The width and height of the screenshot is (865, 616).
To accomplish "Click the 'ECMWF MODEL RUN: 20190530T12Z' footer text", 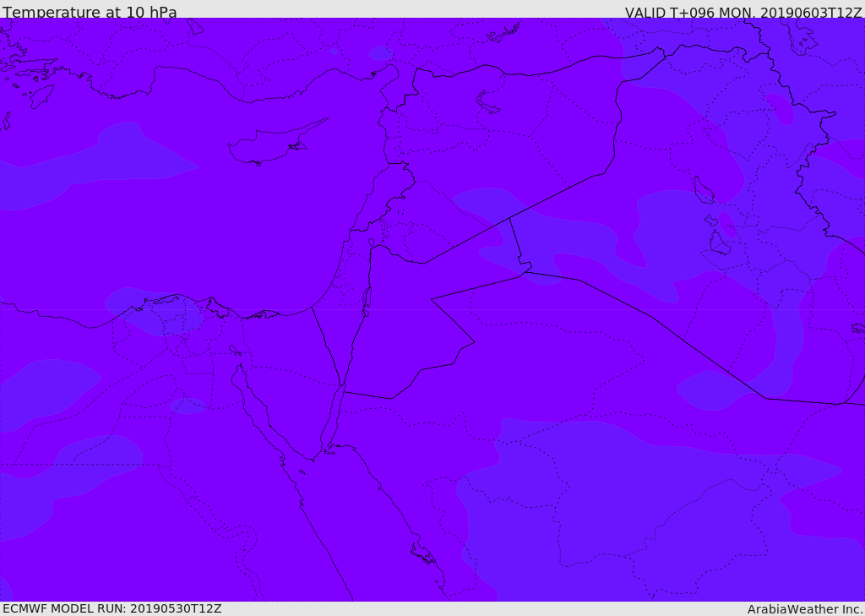I will tap(112, 609).
